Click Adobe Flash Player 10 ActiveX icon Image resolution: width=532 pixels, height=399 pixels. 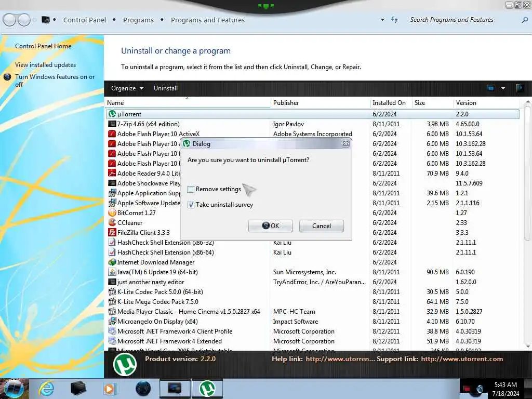click(x=112, y=134)
